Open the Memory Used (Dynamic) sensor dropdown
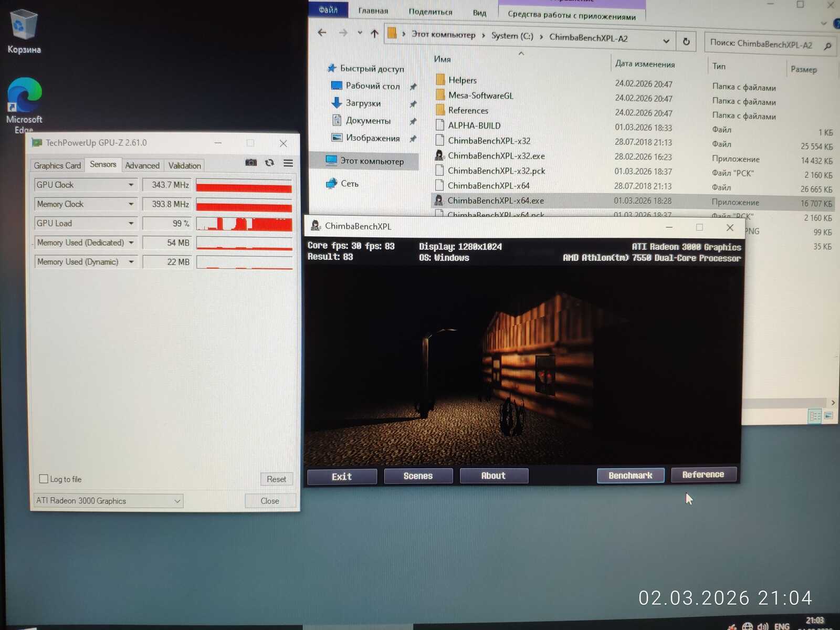Image resolution: width=840 pixels, height=630 pixels. (x=131, y=262)
